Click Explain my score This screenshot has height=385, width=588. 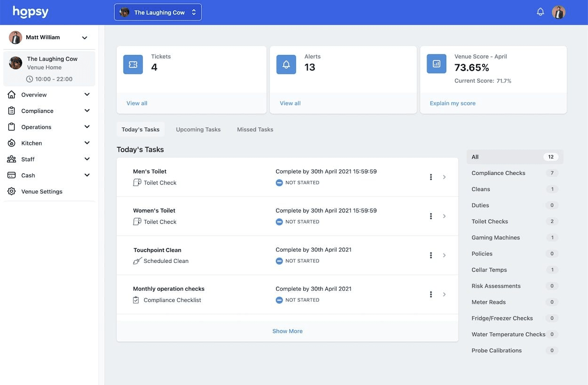(x=452, y=103)
